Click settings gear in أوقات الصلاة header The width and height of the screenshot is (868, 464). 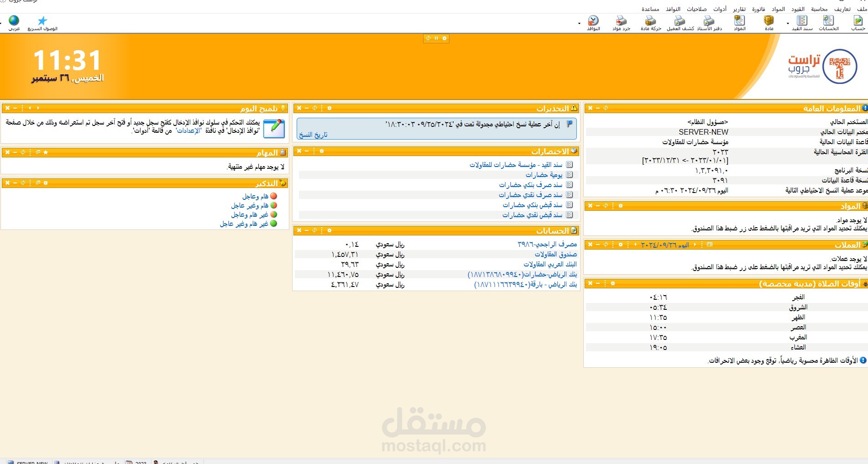[613, 283]
